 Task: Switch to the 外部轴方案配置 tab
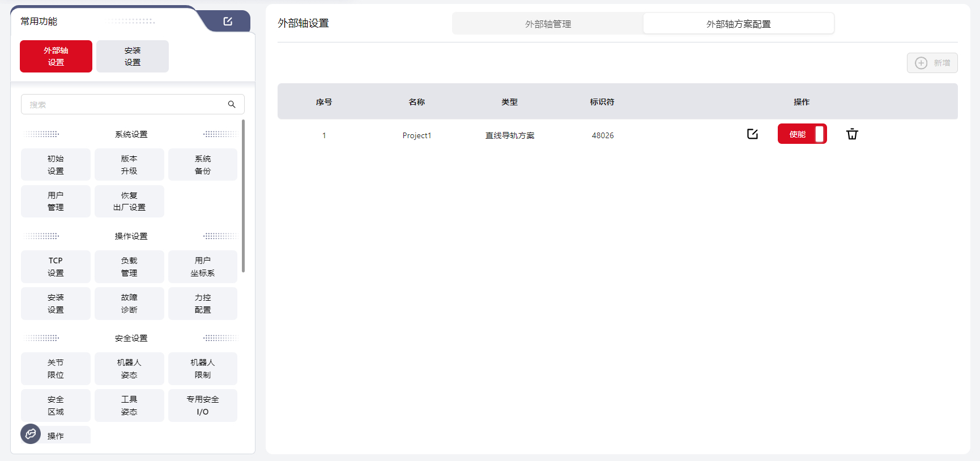[x=738, y=24]
